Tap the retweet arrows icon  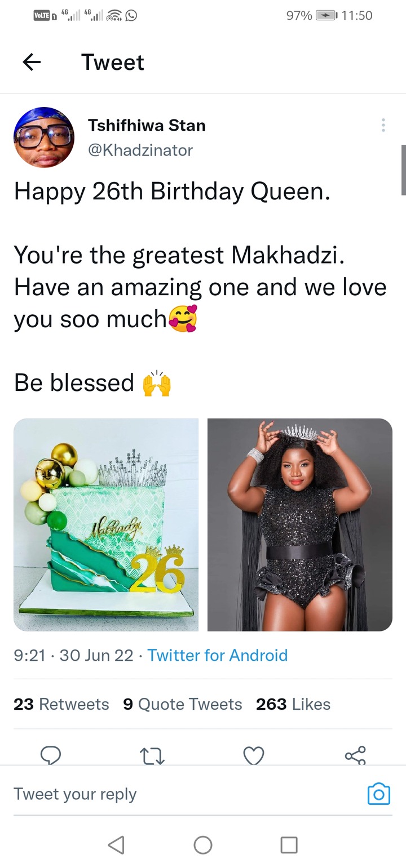pos(152,755)
